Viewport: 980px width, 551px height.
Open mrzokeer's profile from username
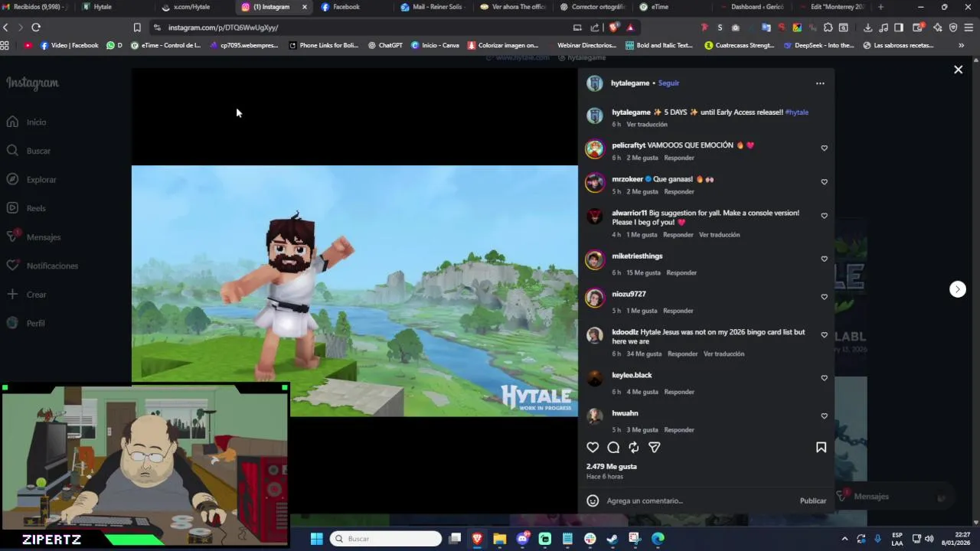click(x=627, y=179)
